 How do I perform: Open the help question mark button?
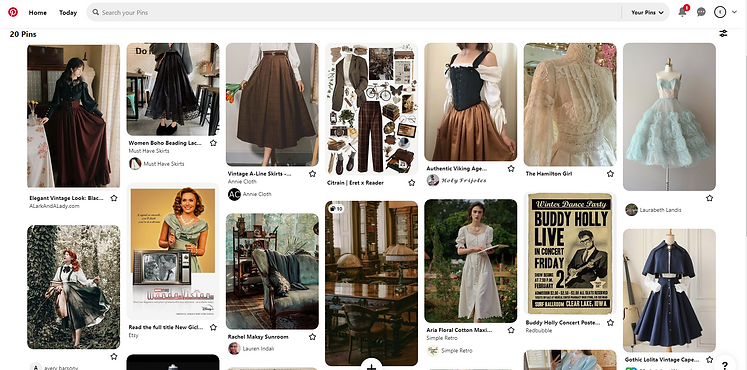click(725, 365)
